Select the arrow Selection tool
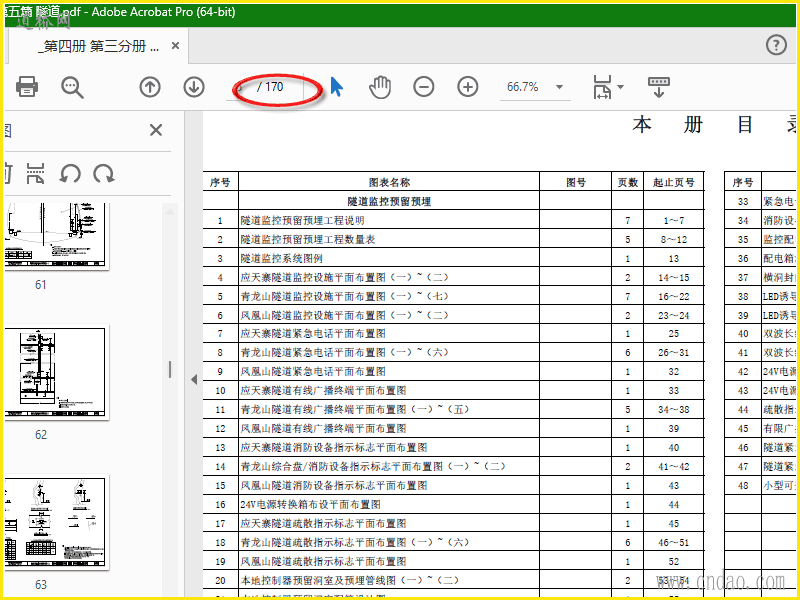The image size is (800, 600). 336,87
